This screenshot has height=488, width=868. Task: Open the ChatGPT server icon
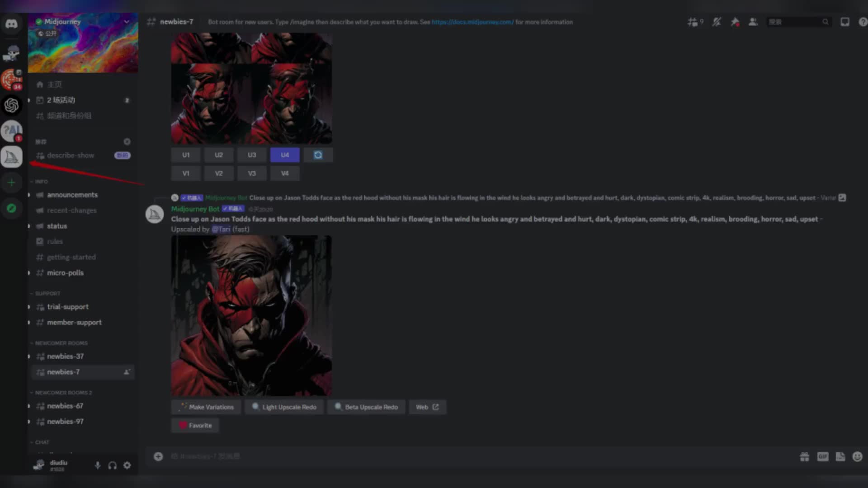(11, 106)
